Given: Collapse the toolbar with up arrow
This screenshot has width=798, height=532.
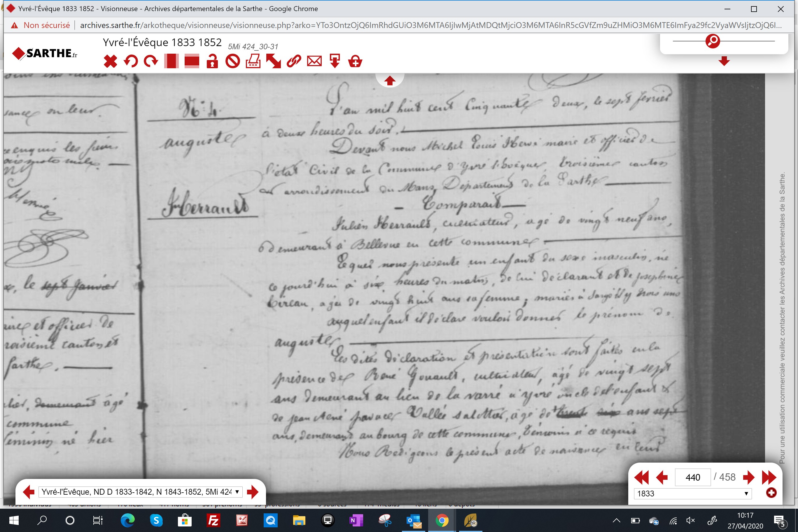Looking at the screenshot, I should (x=389, y=81).
